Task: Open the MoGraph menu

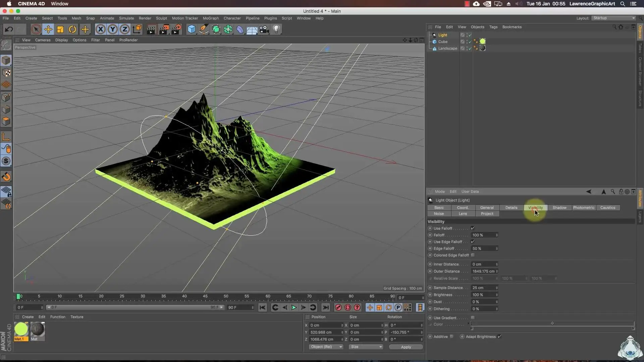Action: (211, 18)
